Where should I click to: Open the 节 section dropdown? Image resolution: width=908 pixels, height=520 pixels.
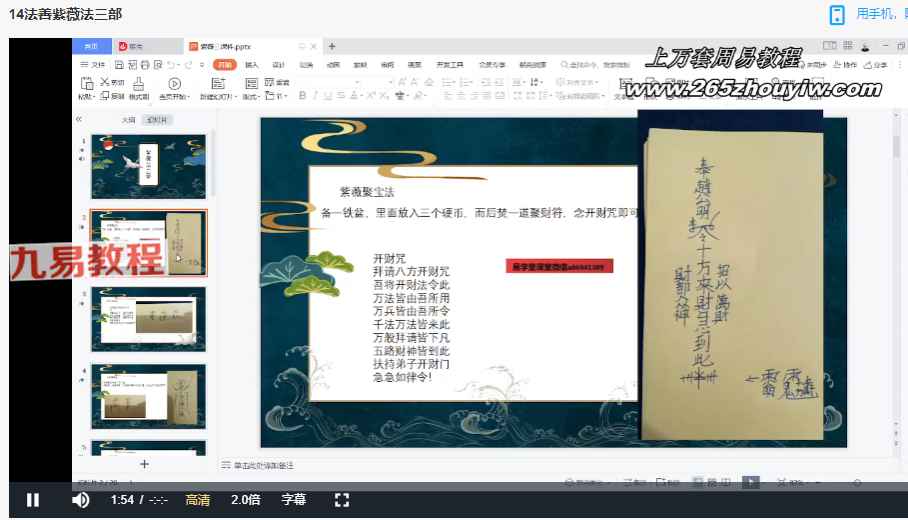tap(276, 96)
